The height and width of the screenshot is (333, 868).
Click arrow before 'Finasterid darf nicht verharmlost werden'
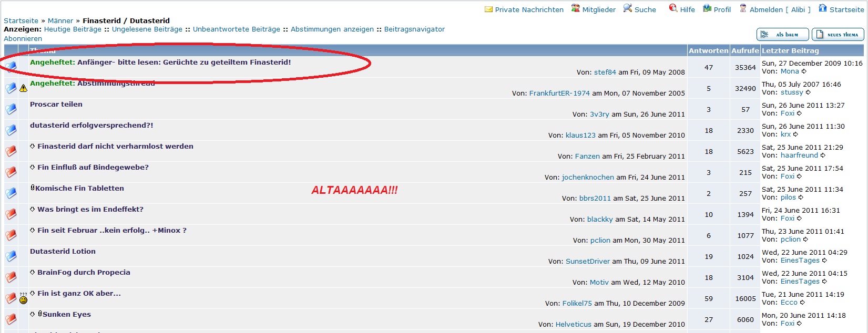tap(33, 146)
